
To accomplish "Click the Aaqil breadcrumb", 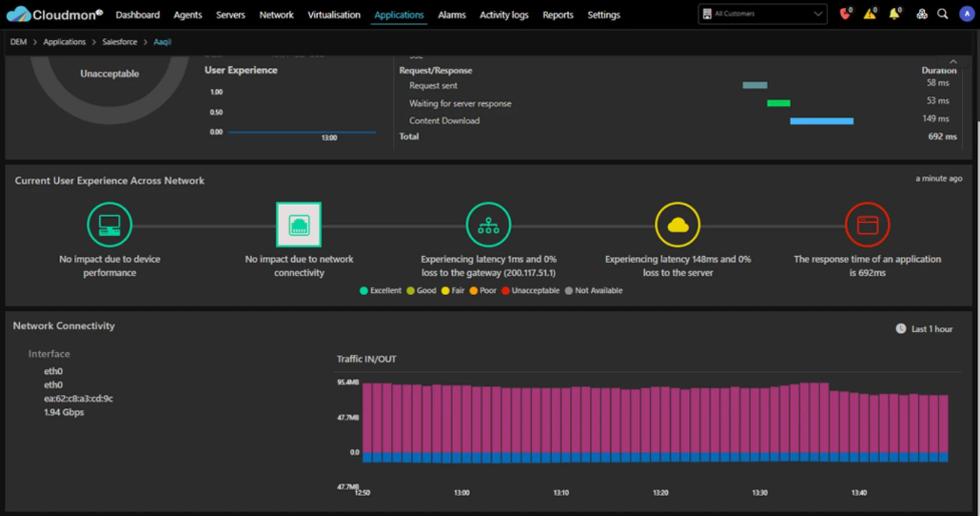I will coord(162,42).
